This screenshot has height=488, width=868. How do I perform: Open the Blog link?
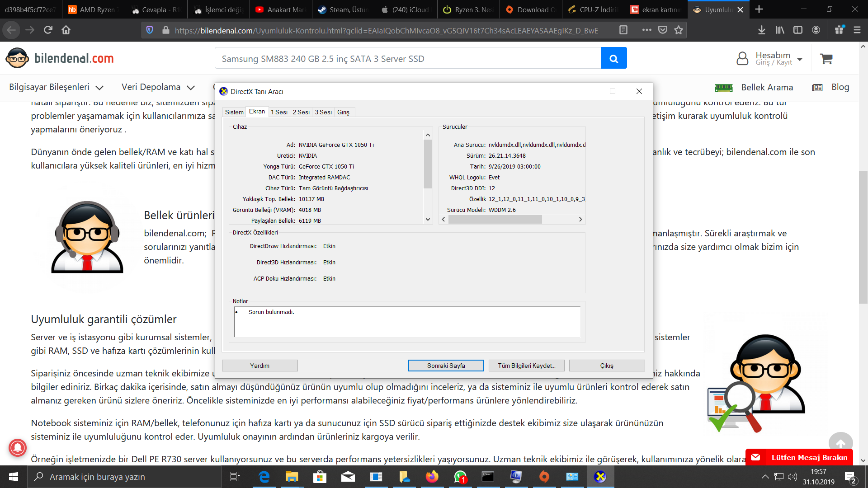click(x=840, y=87)
